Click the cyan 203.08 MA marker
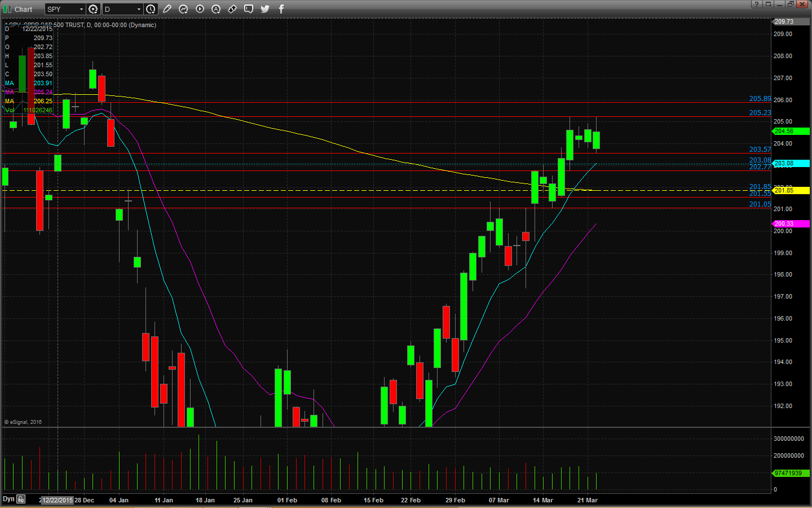 pos(791,163)
